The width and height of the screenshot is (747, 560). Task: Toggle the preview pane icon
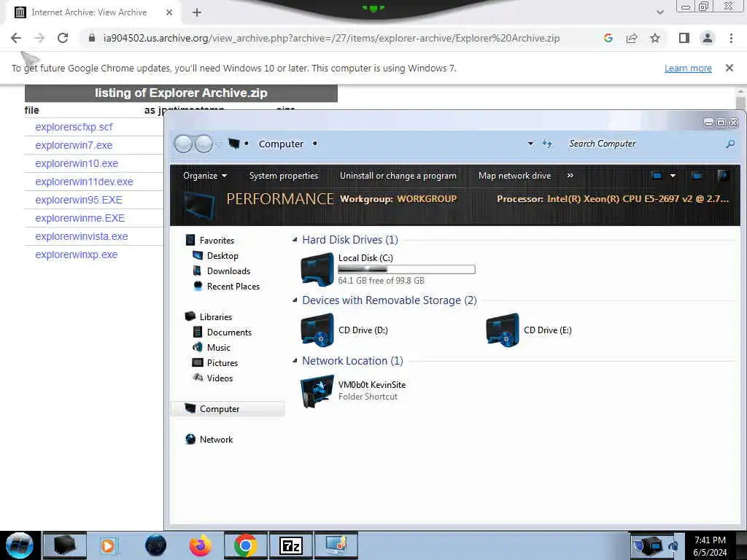point(697,176)
